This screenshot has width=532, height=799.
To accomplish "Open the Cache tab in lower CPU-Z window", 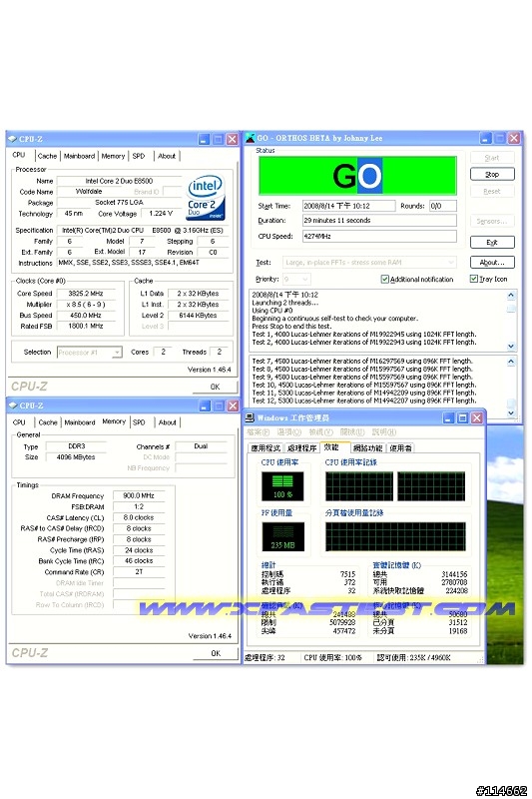I will pos(48,422).
